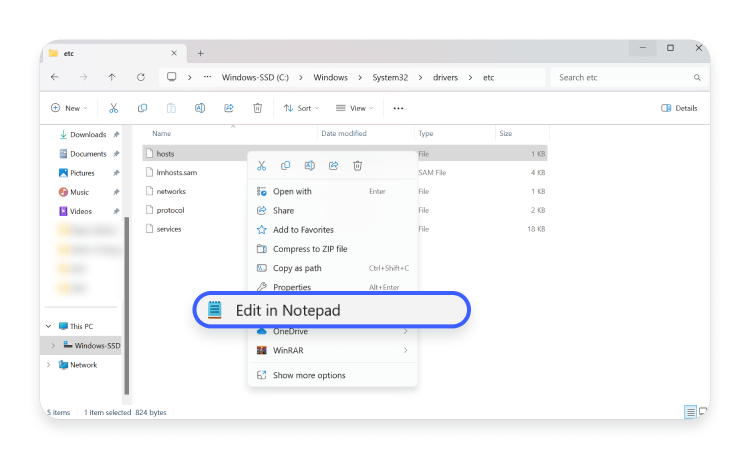The height and width of the screenshot is (459, 750).
Task: Click the navigation pane scrollbar
Action: coord(127,306)
